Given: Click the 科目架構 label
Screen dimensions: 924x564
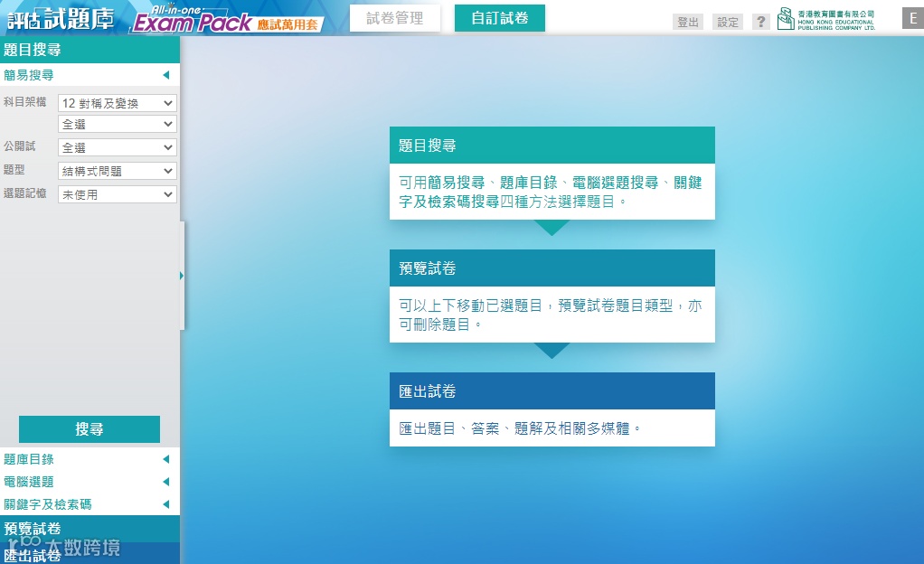Looking at the screenshot, I should click(24, 102).
